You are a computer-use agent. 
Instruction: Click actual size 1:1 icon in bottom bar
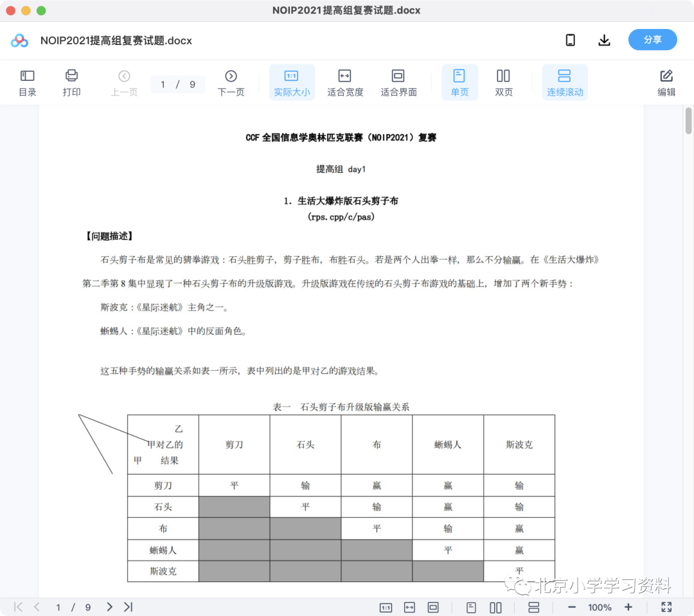[386, 608]
